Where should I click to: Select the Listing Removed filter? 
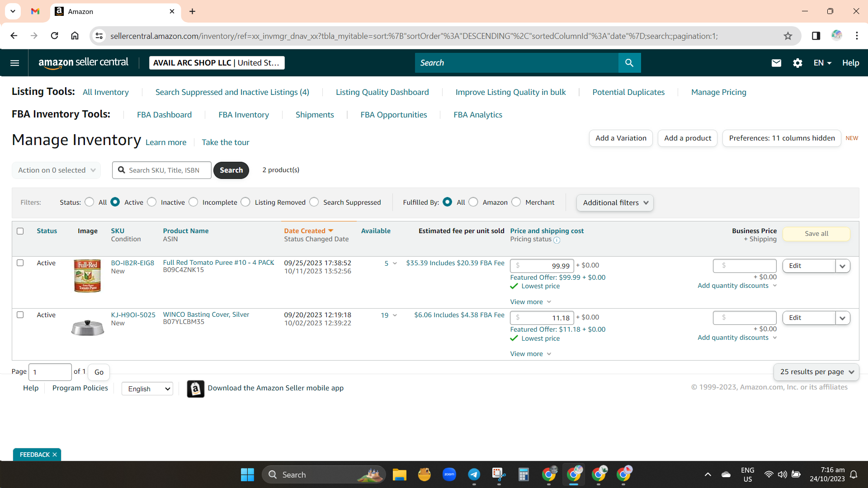[x=245, y=202]
